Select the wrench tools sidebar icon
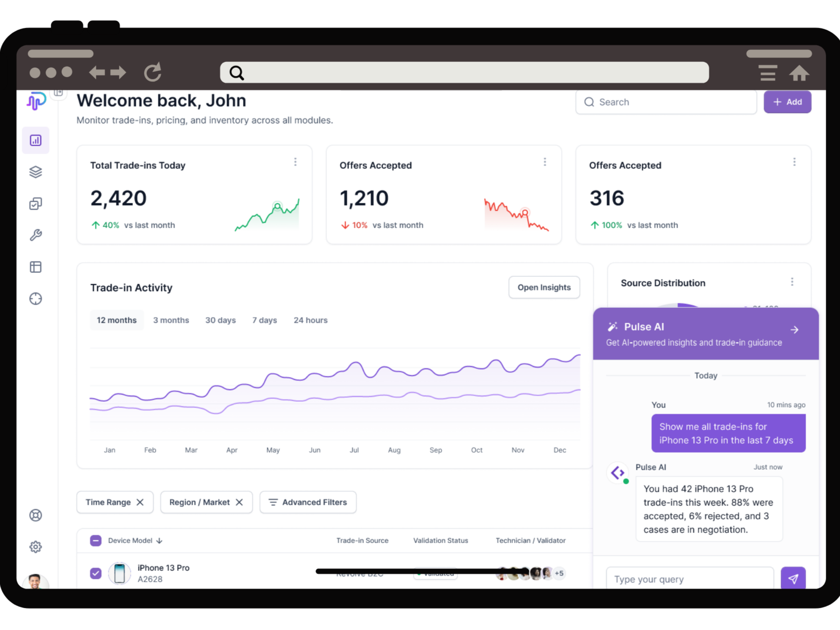Screen dimensions: 840x630 36,235
